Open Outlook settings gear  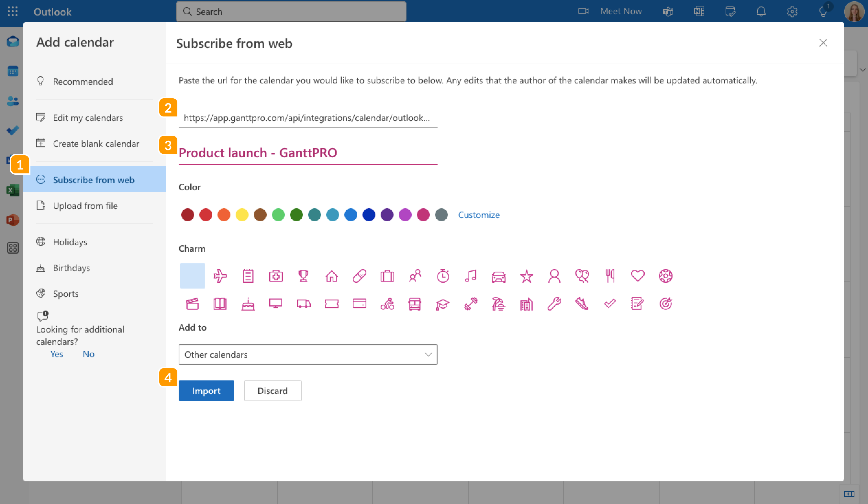click(x=792, y=11)
